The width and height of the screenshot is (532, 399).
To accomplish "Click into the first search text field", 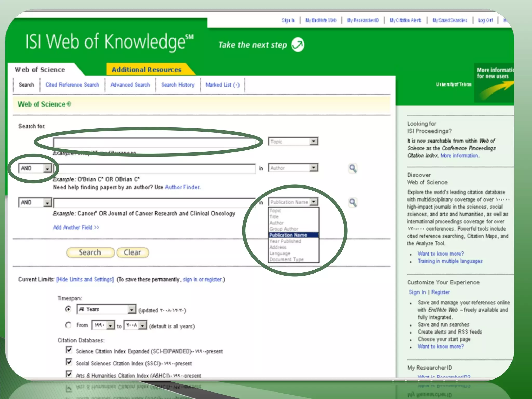I will pos(155,143).
